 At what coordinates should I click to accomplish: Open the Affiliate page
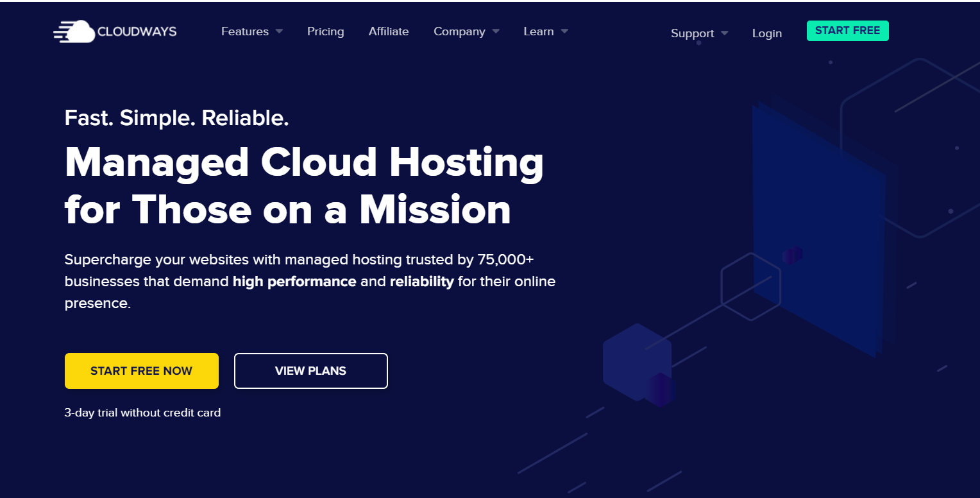pyautogui.click(x=389, y=31)
